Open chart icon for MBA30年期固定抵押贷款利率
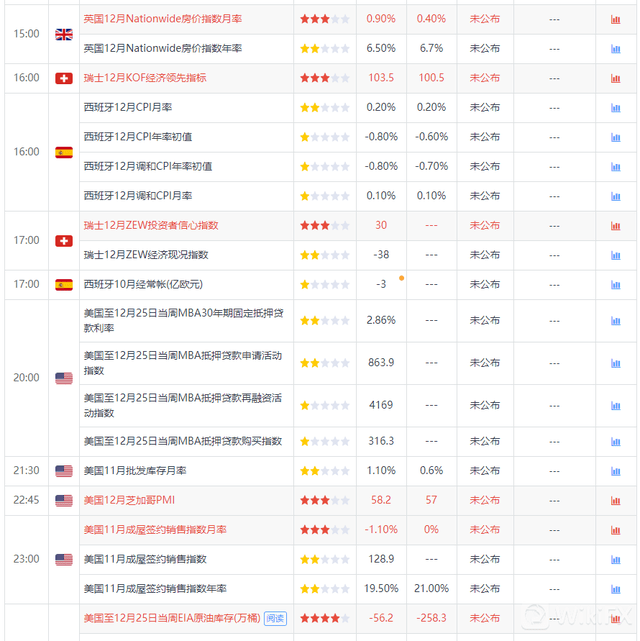Viewport: 640px width, 641px height. (x=615, y=320)
